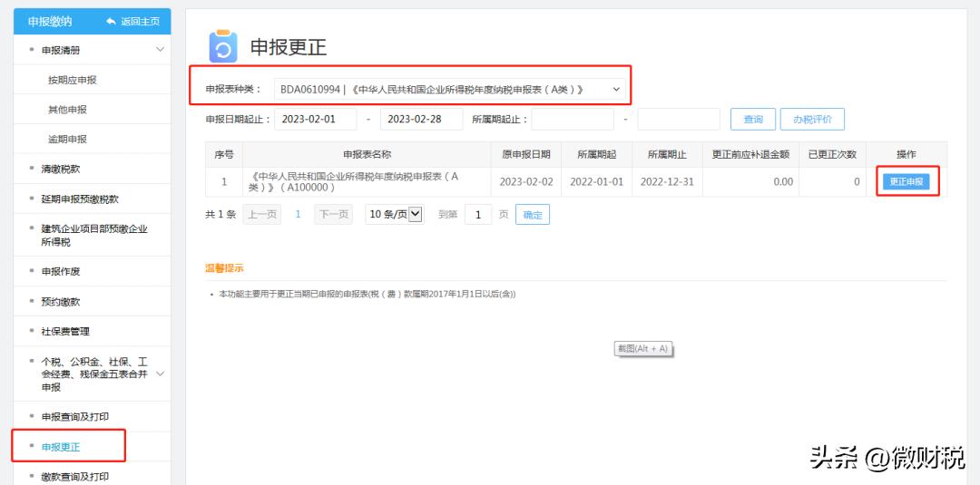Click the table cell 2022-01-01

coord(596,181)
